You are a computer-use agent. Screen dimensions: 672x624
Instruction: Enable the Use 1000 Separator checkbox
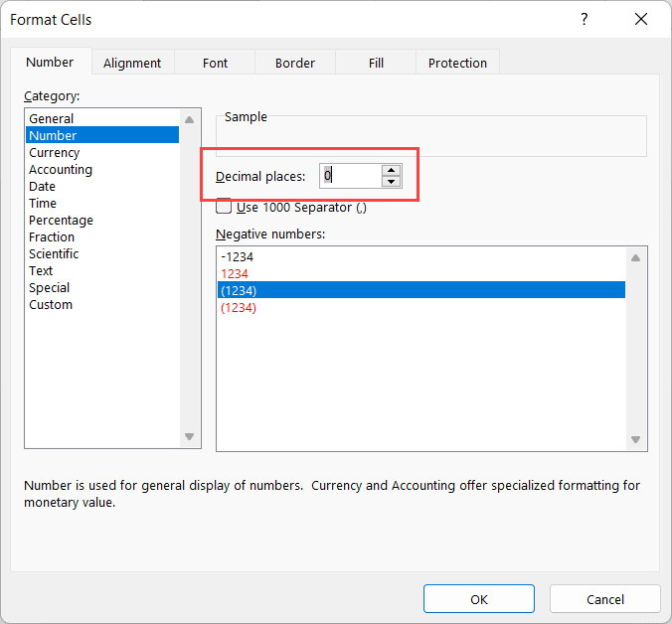pyautogui.click(x=225, y=207)
